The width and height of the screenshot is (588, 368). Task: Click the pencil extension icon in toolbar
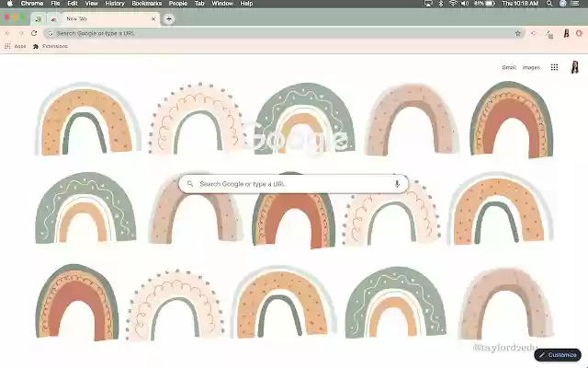[549, 35]
